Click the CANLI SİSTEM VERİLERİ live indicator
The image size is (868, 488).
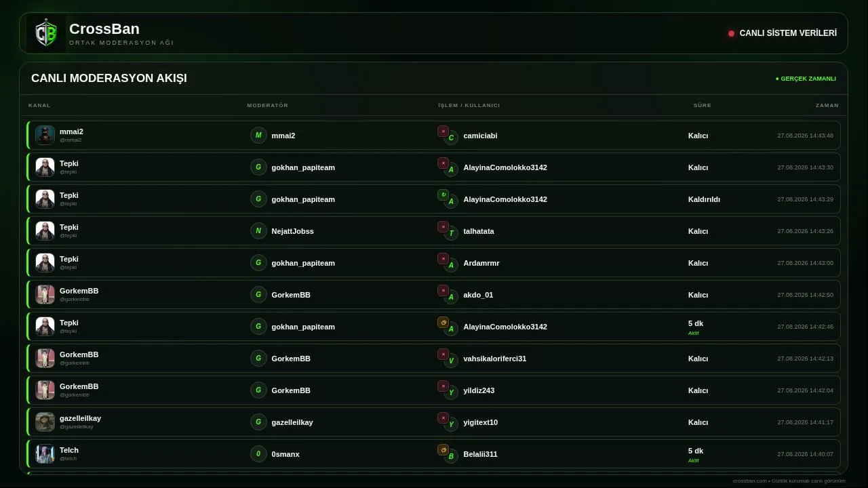(x=782, y=33)
